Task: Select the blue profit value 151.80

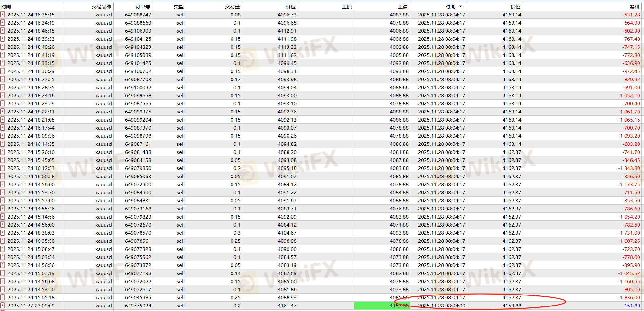Action: 632,306
